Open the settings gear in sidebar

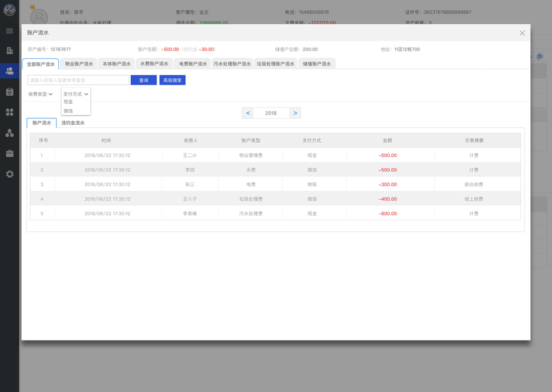click(10, 174)
